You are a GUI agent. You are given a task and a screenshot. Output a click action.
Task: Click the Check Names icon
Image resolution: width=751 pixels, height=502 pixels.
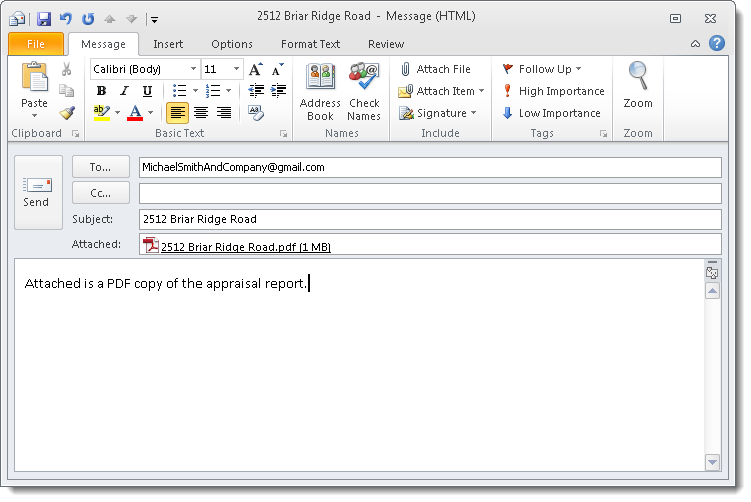click(x=364, y=79)
